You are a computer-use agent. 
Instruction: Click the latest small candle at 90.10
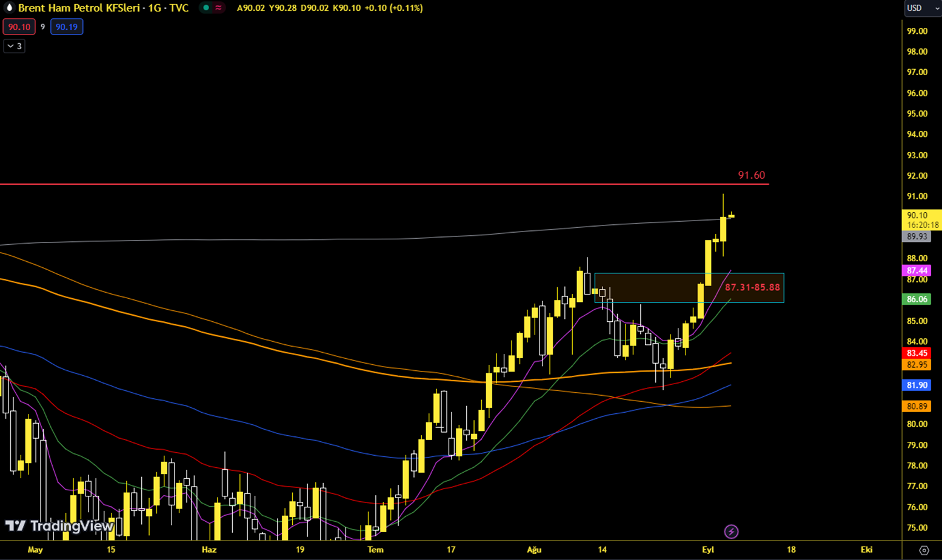732,215
